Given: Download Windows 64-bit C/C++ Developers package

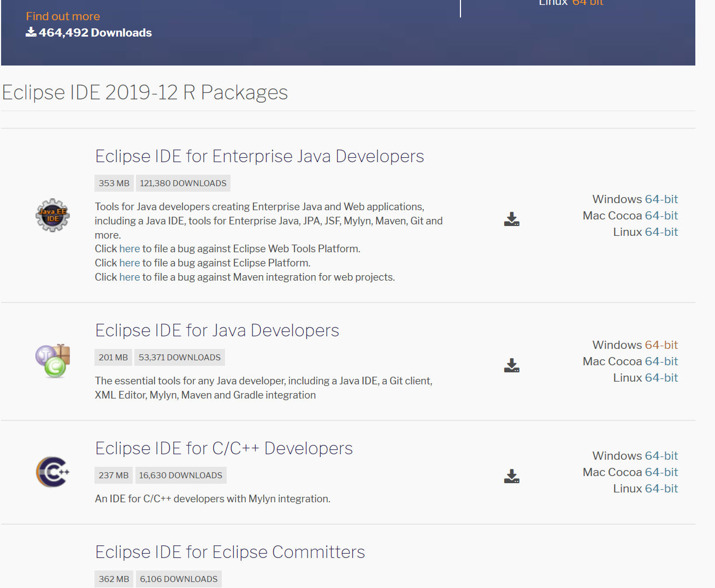Looking at the screenshot, I should (661, 455).
